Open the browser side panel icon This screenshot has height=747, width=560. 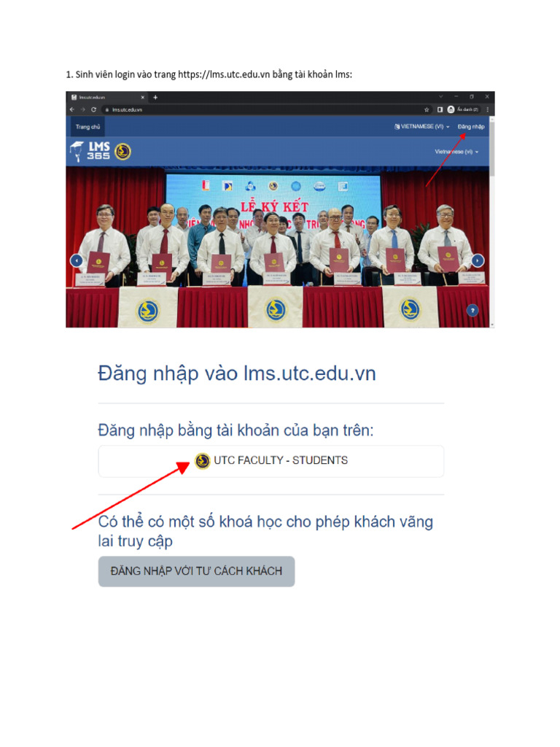(x=440, y=109)
